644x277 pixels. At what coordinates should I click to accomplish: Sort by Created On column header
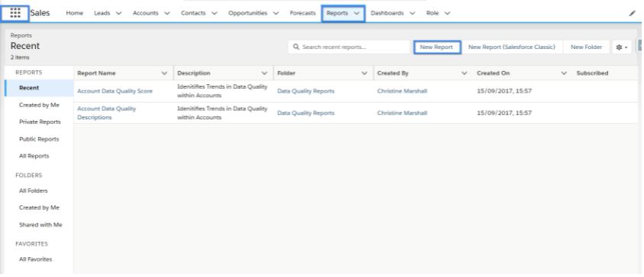494,73
